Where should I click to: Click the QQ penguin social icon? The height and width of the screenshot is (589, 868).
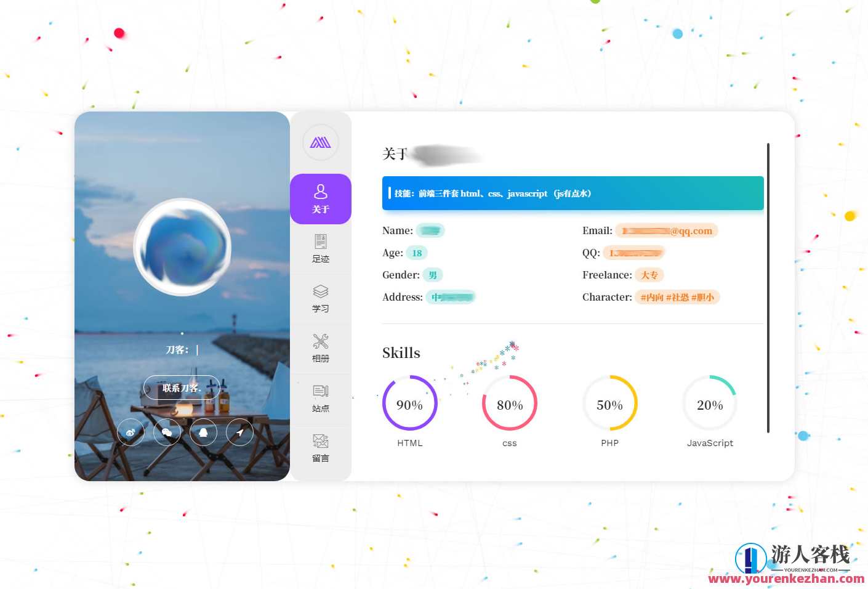point(203,433)
